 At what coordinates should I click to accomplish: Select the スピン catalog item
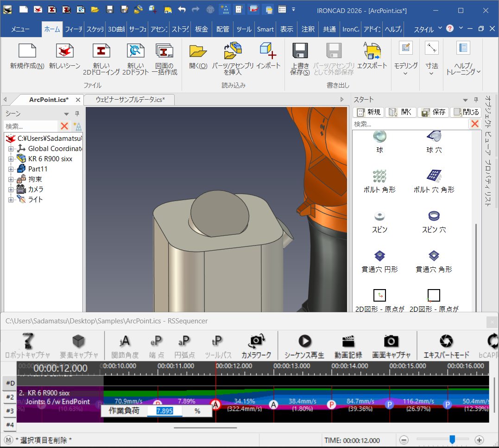point(379,221)
